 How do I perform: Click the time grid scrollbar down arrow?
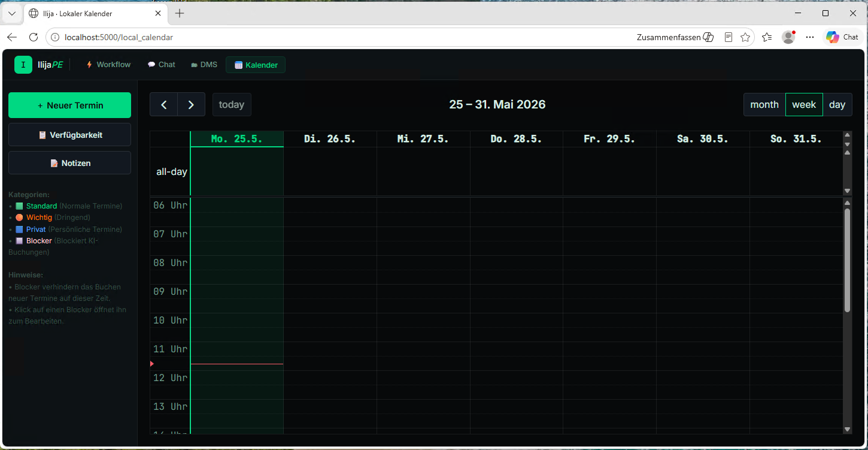847,429
